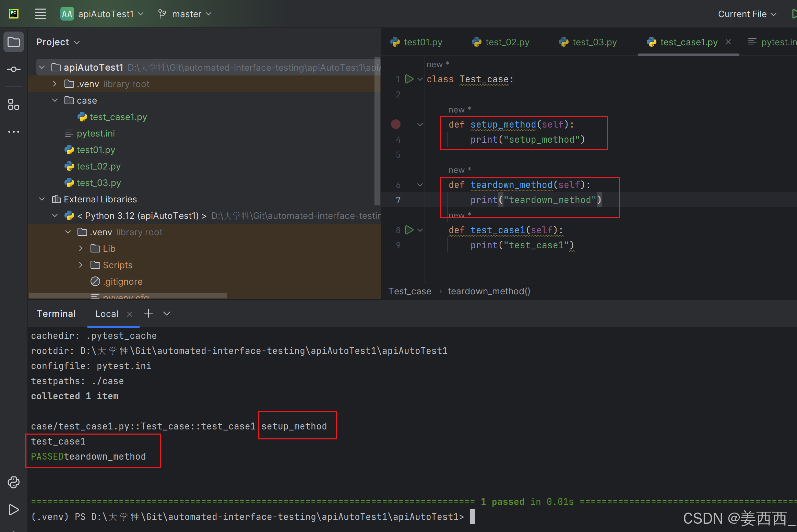This screenshot has width=797, height=532.
Task: Collapse the .venv under Python 3.12
Action: click(68, 232)
